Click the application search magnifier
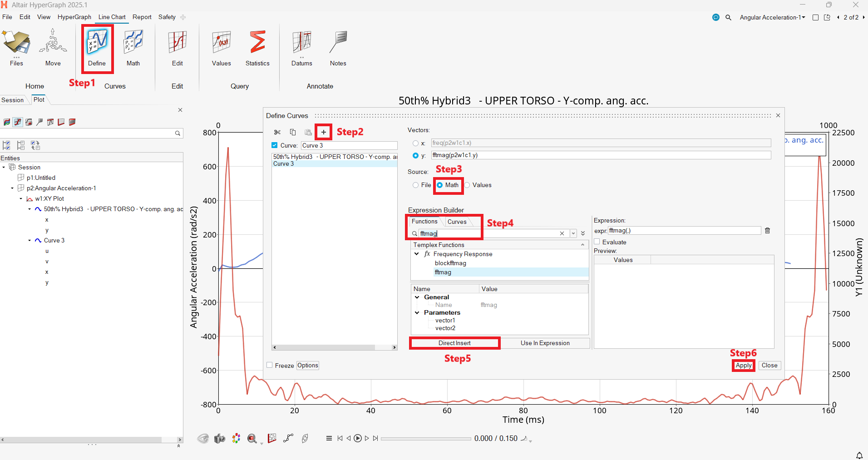868x460 pixels. 728,17
